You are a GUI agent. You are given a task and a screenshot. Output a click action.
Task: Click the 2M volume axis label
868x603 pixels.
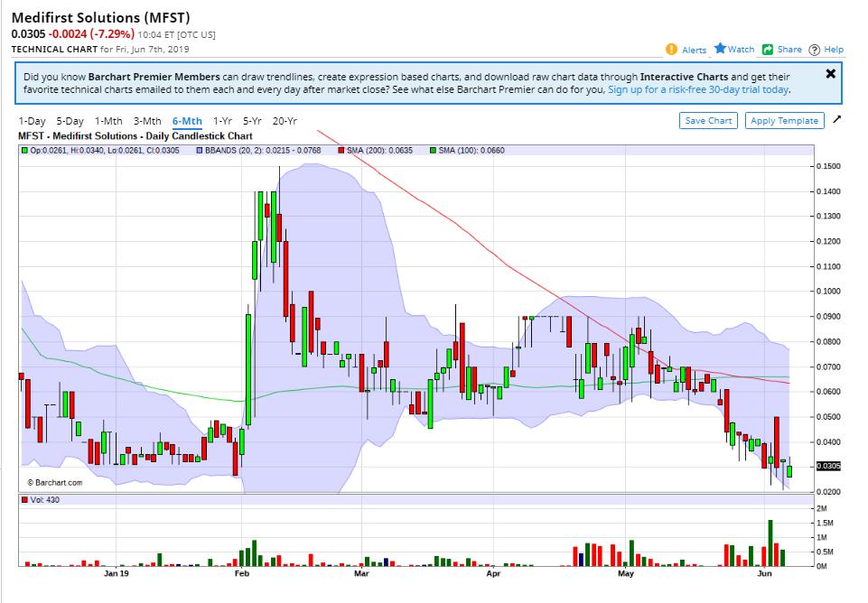click(822, 509)
